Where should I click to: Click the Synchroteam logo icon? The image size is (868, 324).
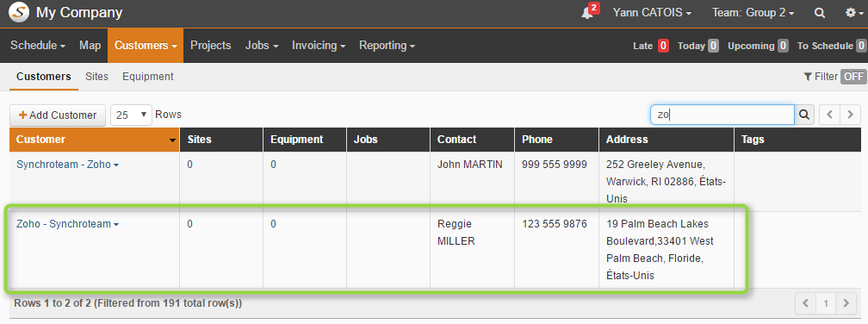click(19, 12)
